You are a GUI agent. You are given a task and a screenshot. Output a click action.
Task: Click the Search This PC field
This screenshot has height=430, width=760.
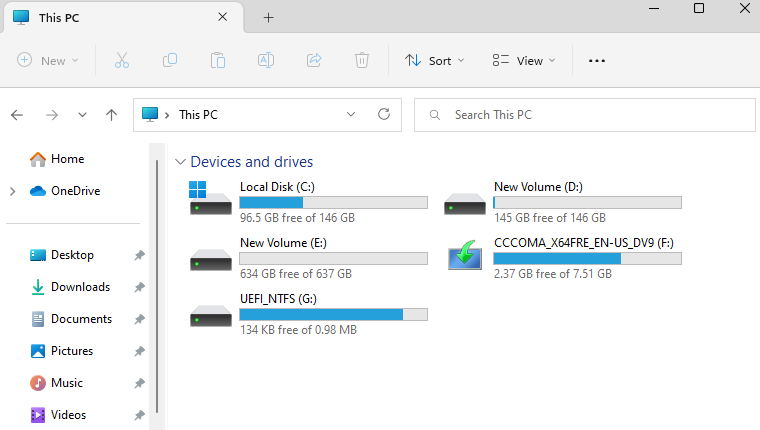click(585, 115)
